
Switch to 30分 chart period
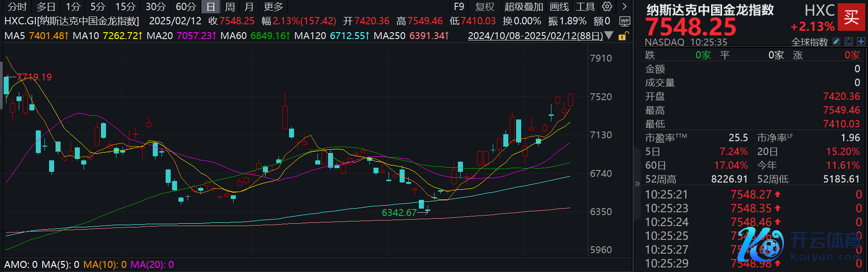tap(156, 7)
